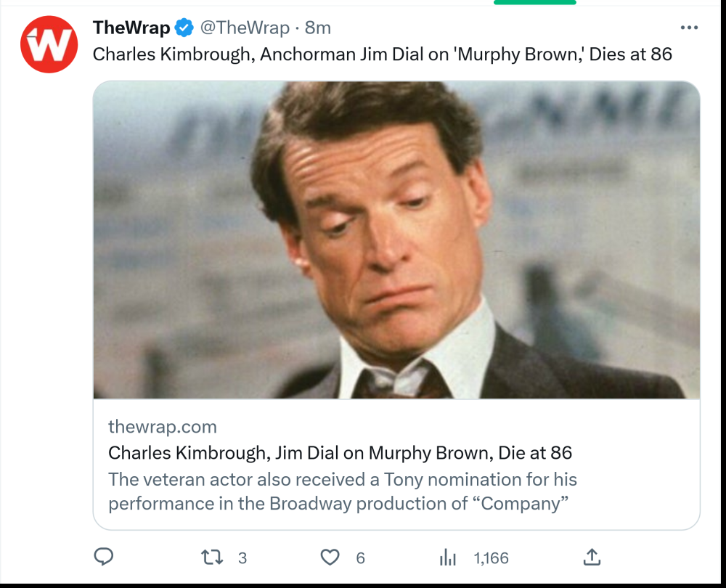
Task: Open the 8m timestamp permalink
Action: (318, 28)
